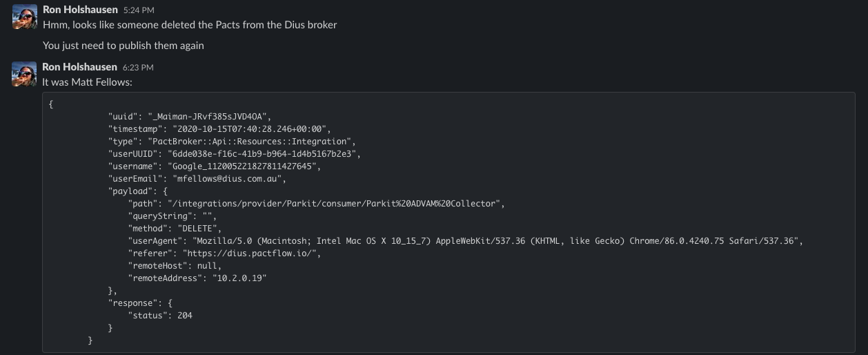Click the remoteHost null line

click(175, 266)
